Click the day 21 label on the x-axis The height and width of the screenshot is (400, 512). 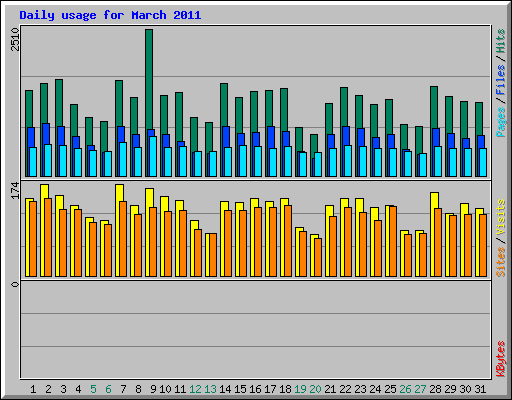click(330, 389)
